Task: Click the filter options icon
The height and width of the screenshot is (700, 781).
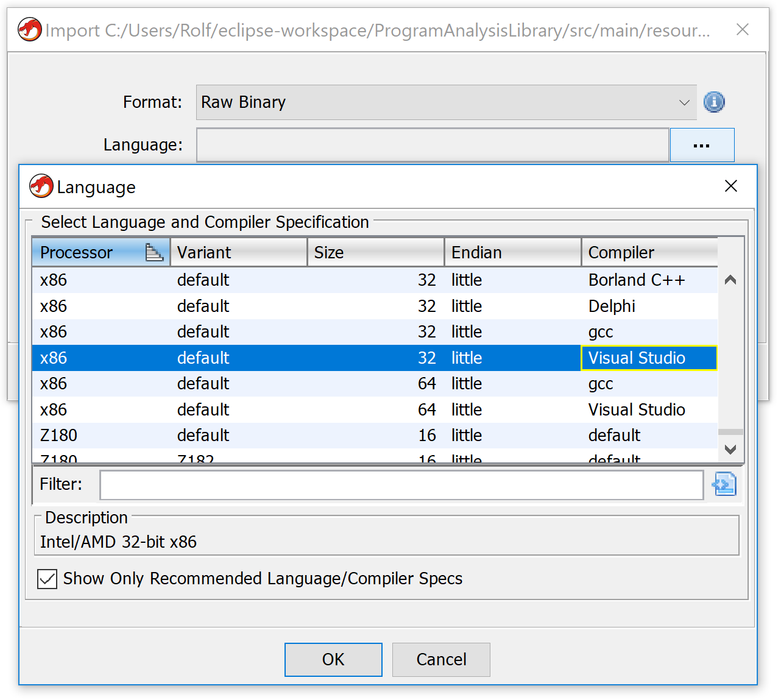Action: (724, 484)
